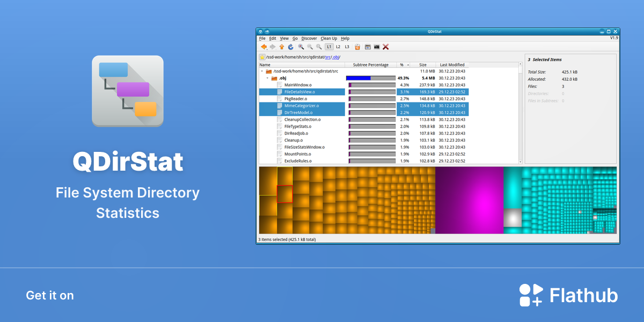Select the CleanupCollection.o file row

coord(364,119)
